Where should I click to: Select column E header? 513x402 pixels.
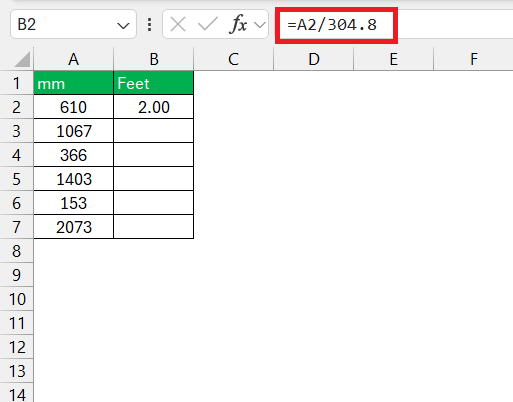[x=394, y=59]
